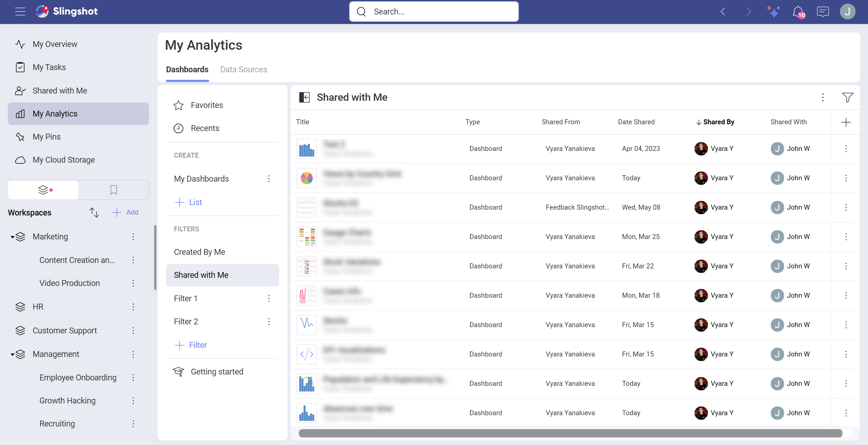The width and height of the screenshot is (868, 445).
Task: Add a new workspace
Action: 125,212
